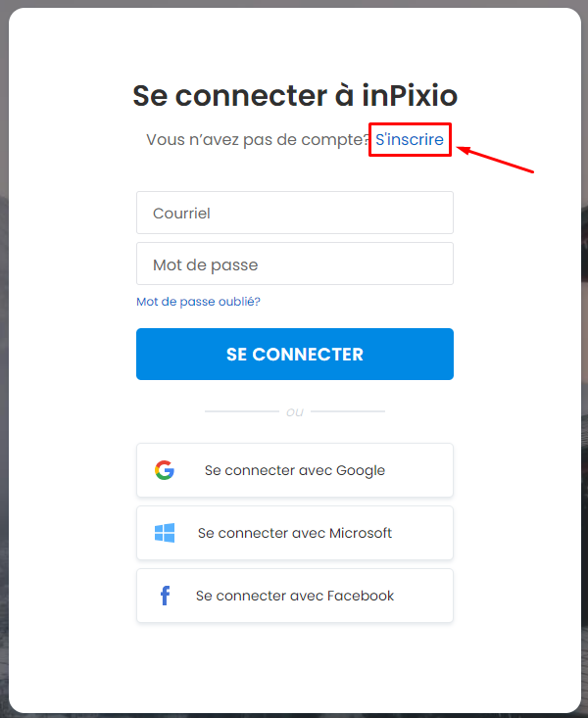Image resolution: width=588 pixels, height=718 pixels.
Task: Choose Se connecter avec Microsoft
Action: click(x=295, y=533)
